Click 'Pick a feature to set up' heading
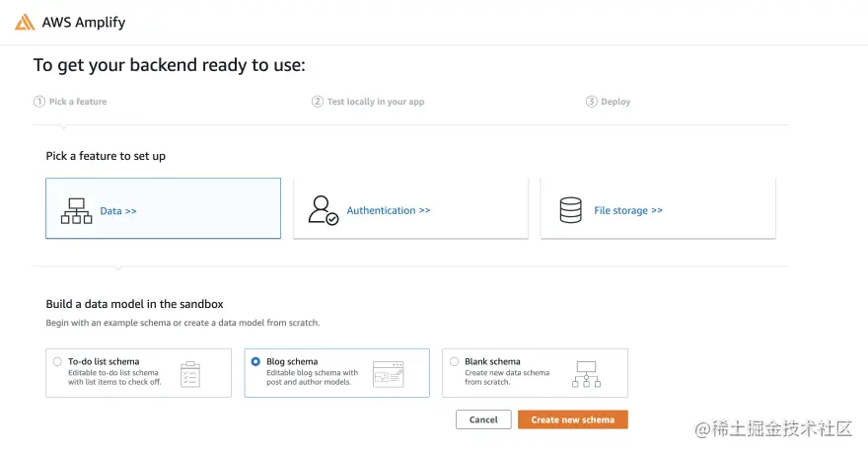 pyautogui.click(x=106, y=156)
